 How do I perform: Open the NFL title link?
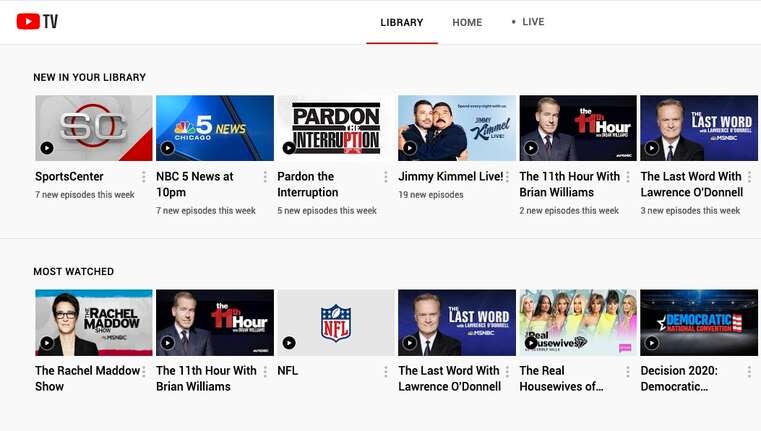coord(288,371)
